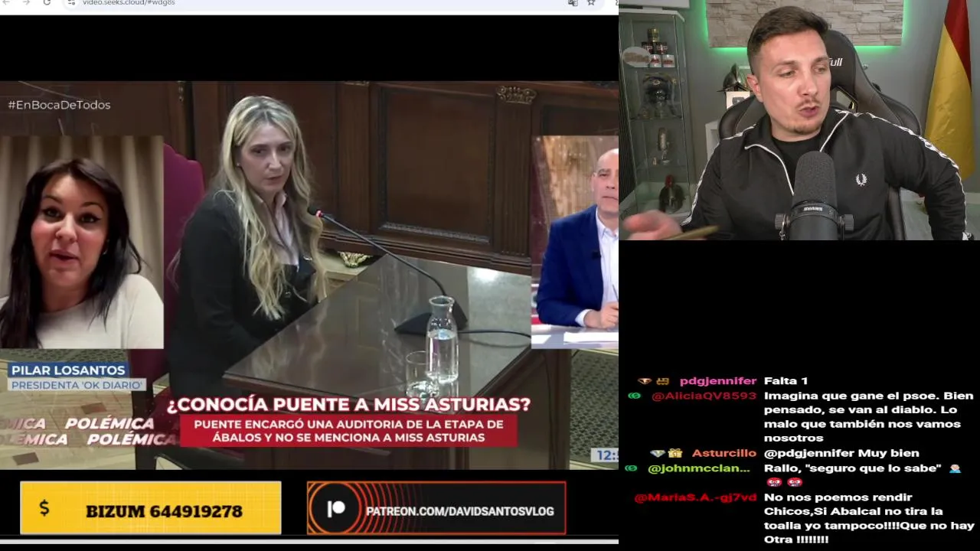Click headline ¿CONOCÍA PUENTE A MISS ASTURIAS?
This screenshot has width=980, height=551.
(348, 403)
